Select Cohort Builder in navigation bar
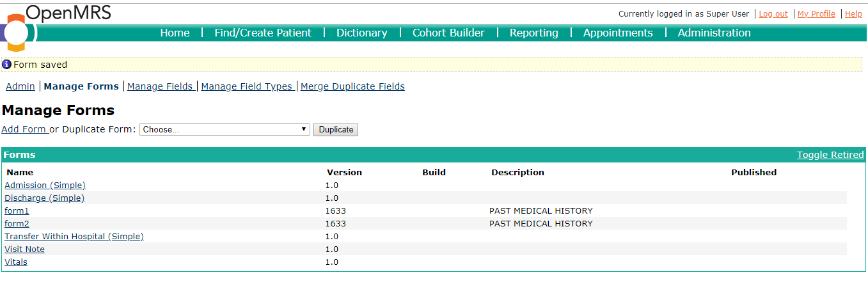This screenshot has width=868, height=284. pos(448,33)
